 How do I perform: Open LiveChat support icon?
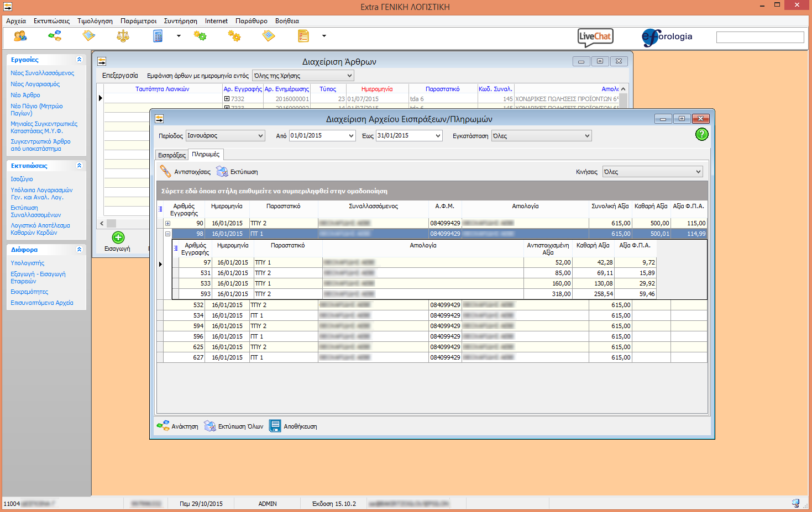[595, 37]
